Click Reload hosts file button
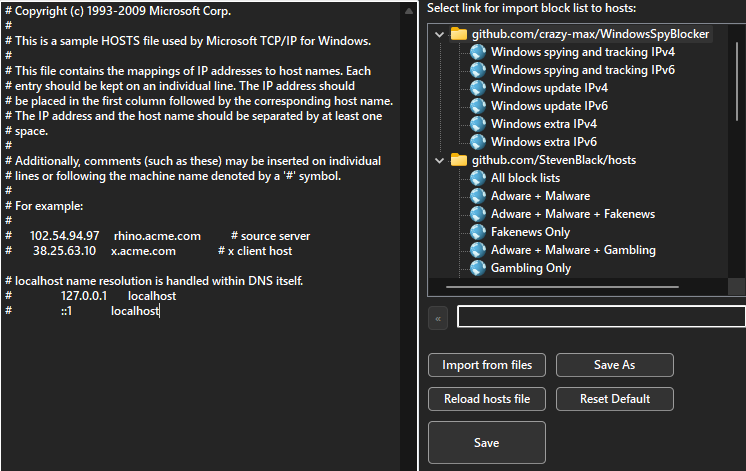This screenshot has width=746, height=471. pos(487,399)
